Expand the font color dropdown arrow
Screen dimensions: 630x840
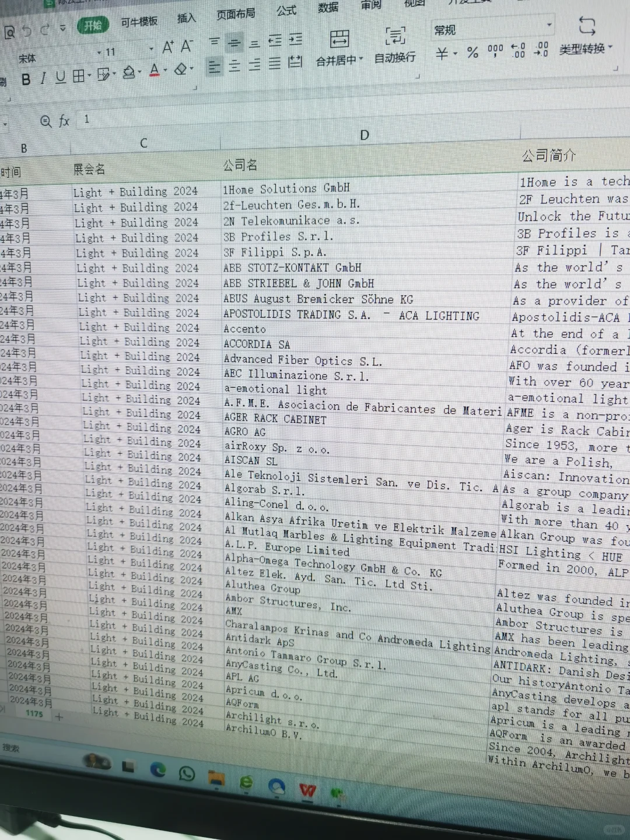point(166,71)
